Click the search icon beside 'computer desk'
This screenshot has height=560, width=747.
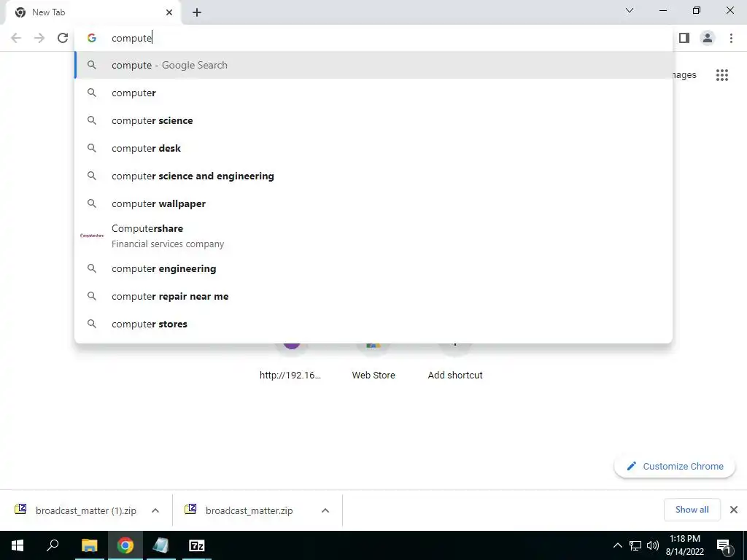pos(92,148)
